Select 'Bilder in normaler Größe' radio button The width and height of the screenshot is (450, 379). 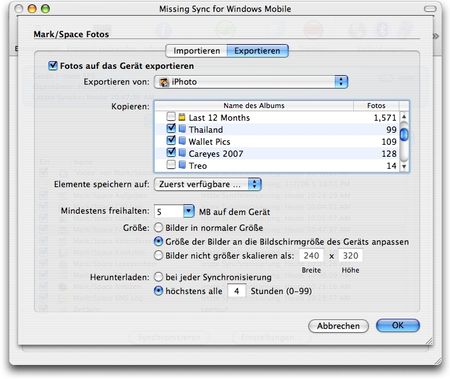[159, 228]
